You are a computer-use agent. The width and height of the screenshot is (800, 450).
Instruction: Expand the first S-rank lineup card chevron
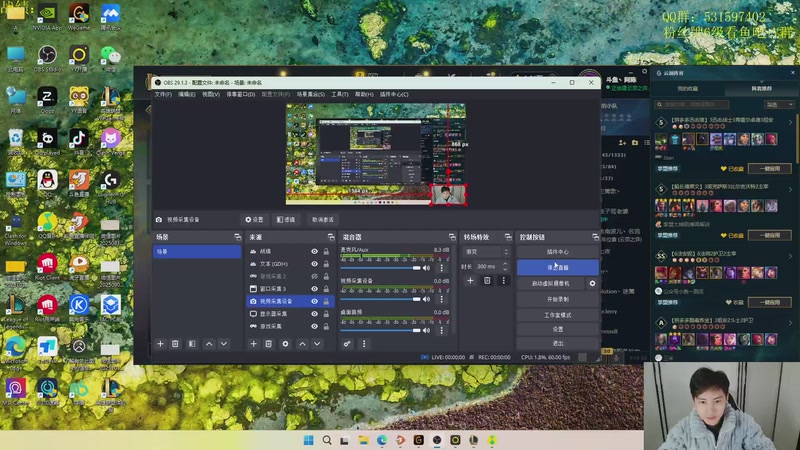tap(790, 122)
